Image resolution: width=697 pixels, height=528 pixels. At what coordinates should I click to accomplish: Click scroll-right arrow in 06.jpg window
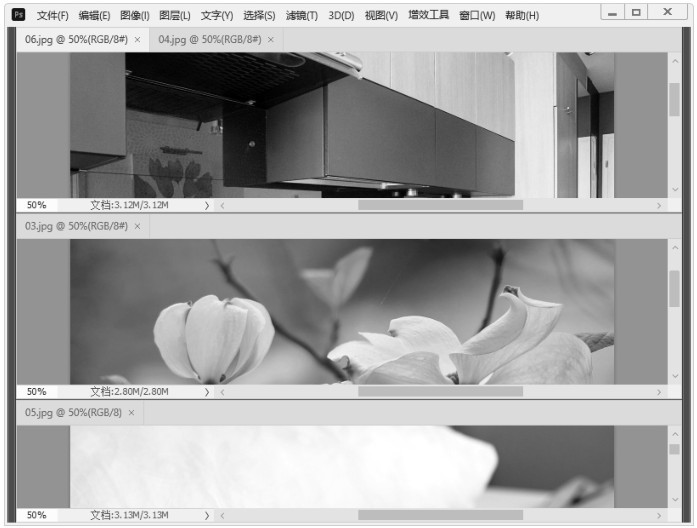tap(659, 205)
